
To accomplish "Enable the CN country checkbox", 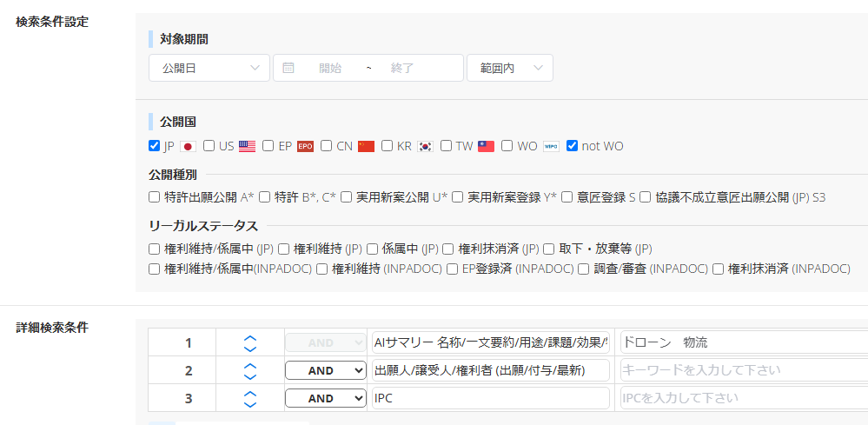I will click(327, 146).
